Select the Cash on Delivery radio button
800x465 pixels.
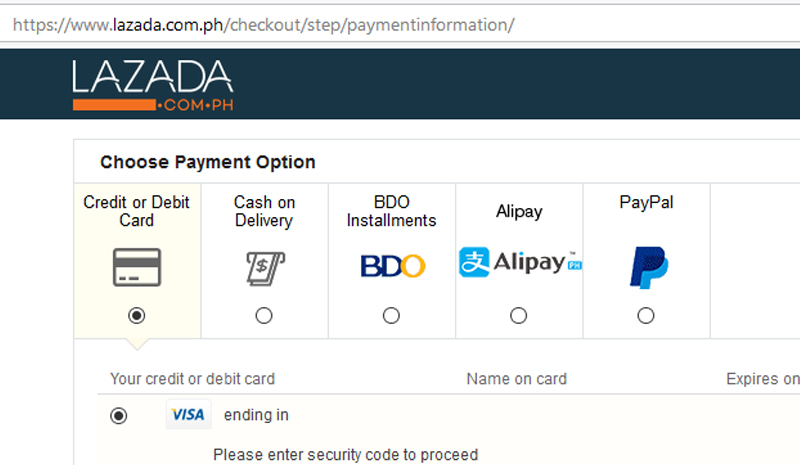(264, 315)
